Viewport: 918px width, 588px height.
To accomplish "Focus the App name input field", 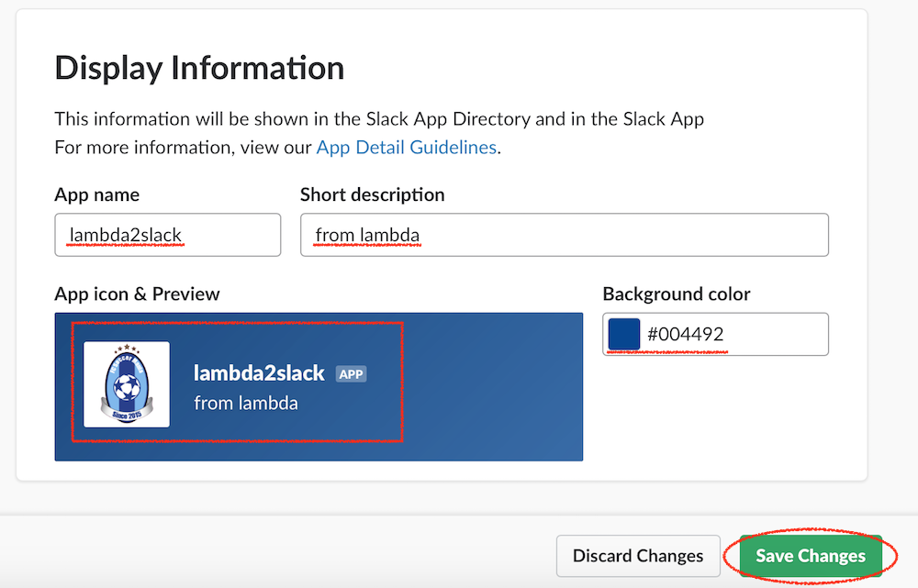I will (x=167, y=236).
